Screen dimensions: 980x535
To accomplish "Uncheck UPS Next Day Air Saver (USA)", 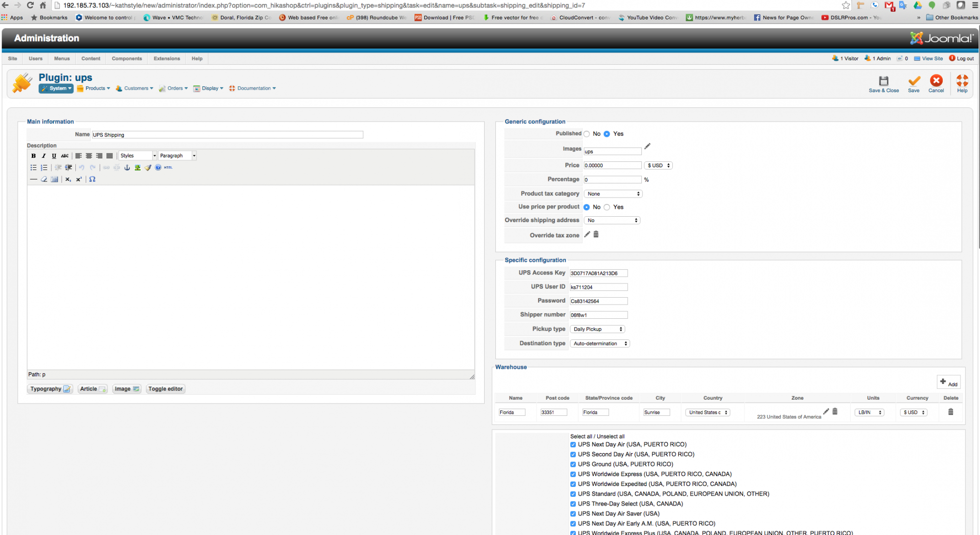I will point(573,514).
